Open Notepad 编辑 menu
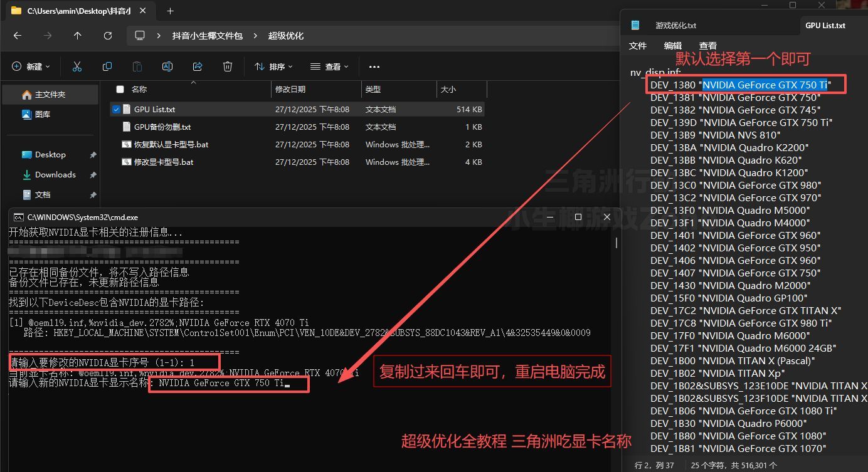Viewport: 868px width, 472px height. point(673,46)
